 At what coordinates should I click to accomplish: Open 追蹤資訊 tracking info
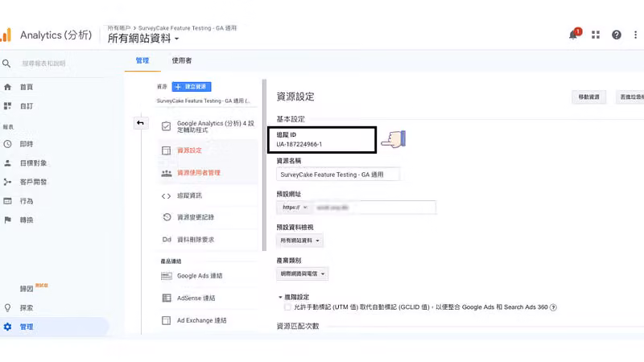point(189,195)
